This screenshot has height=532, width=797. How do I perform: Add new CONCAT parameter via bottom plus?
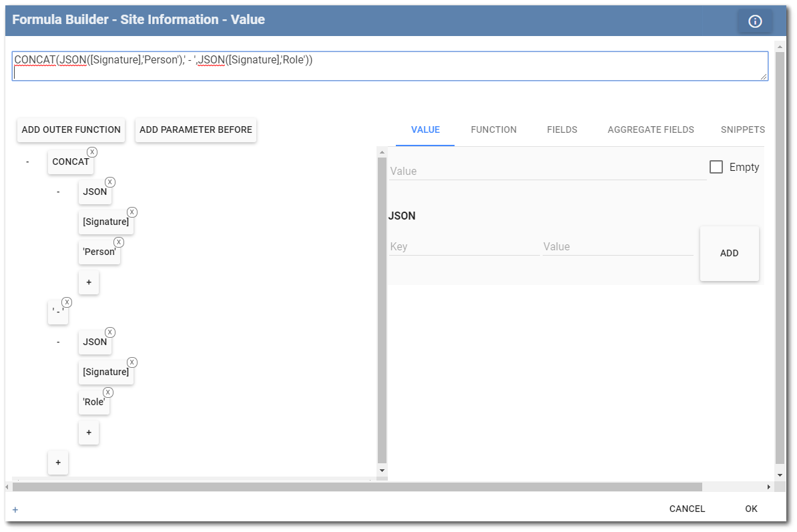pyautogui.click(x=58, y=463)
